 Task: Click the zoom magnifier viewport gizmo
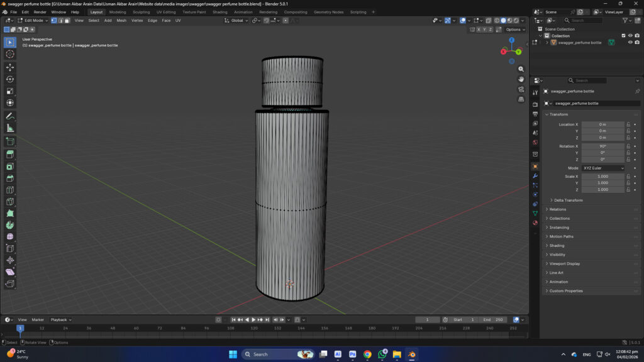pyautogui.click(x=521, y=69)
